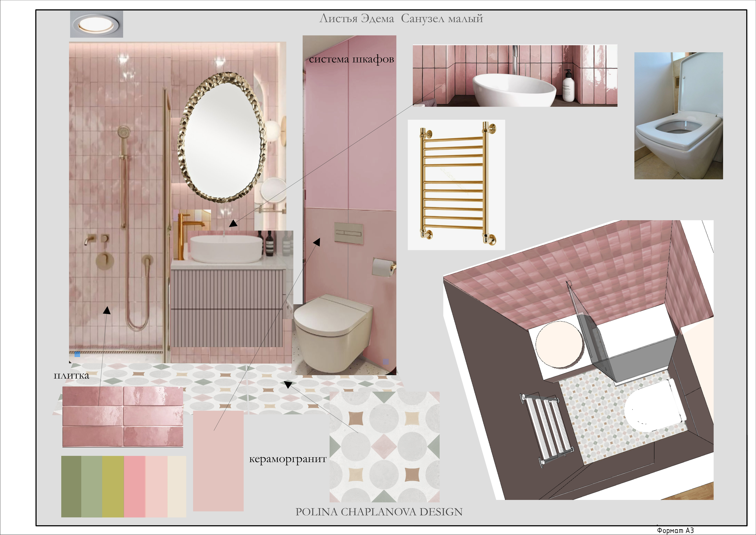Screen dimensions: 756x535
Task: Select the title 'Листья Эдема Санузел малый'
Action: tap(401, 18)
